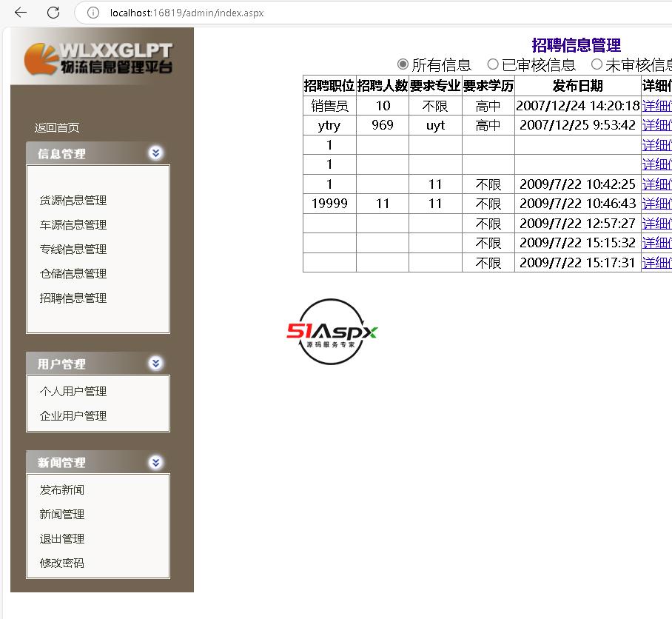The height and width of the screenshot is (619, 672).
Task: Open details link for 2009/7/22 10:42:25 row
Action: 657,184
